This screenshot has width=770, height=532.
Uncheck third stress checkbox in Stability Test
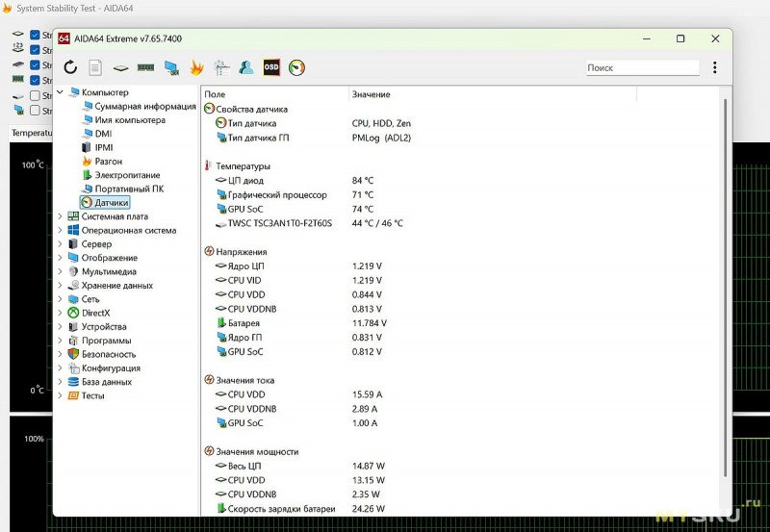(35, 64)
